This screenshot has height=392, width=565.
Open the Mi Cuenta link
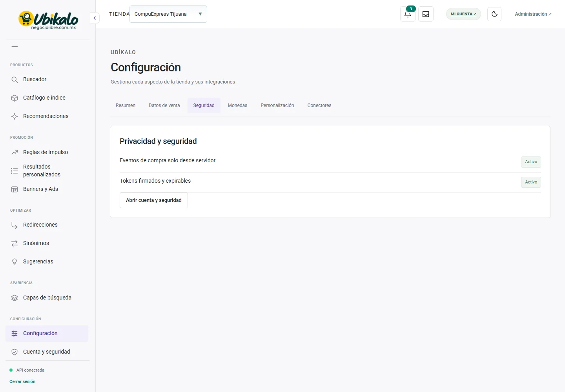463,14
